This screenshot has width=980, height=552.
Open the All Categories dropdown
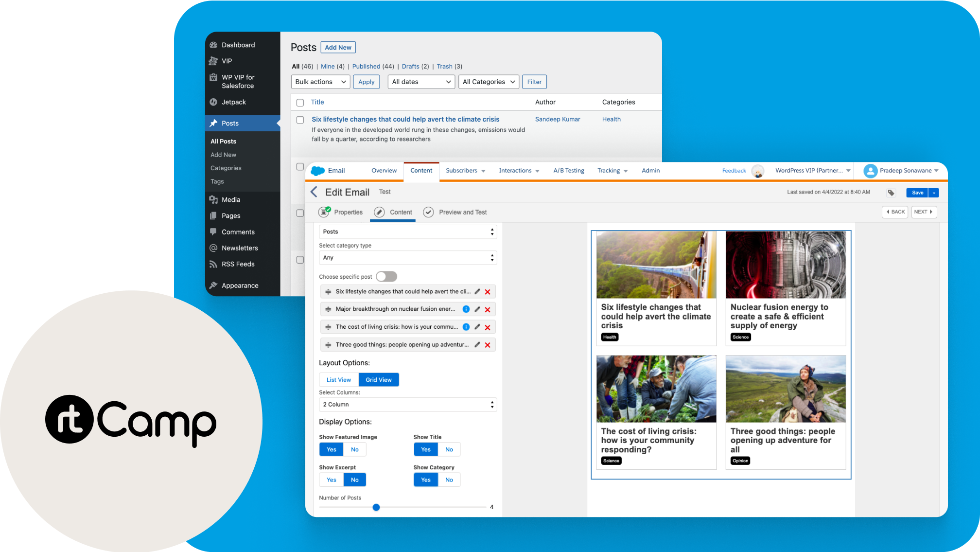click(489, 82)
